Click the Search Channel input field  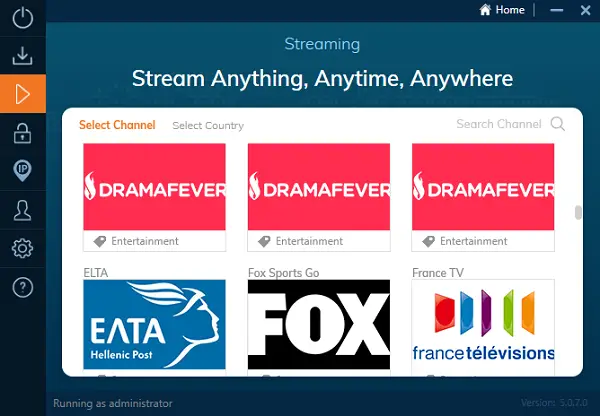[499, 124]
